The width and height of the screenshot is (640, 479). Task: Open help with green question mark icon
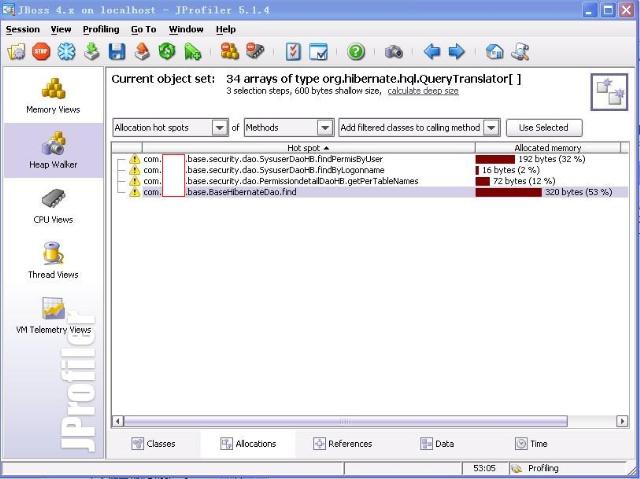coord(356,52)
